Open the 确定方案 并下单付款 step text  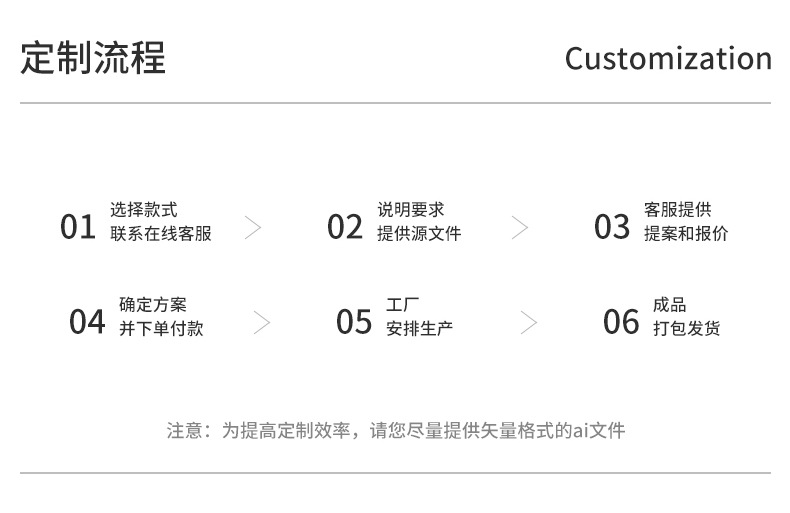(x=161, y=316)
